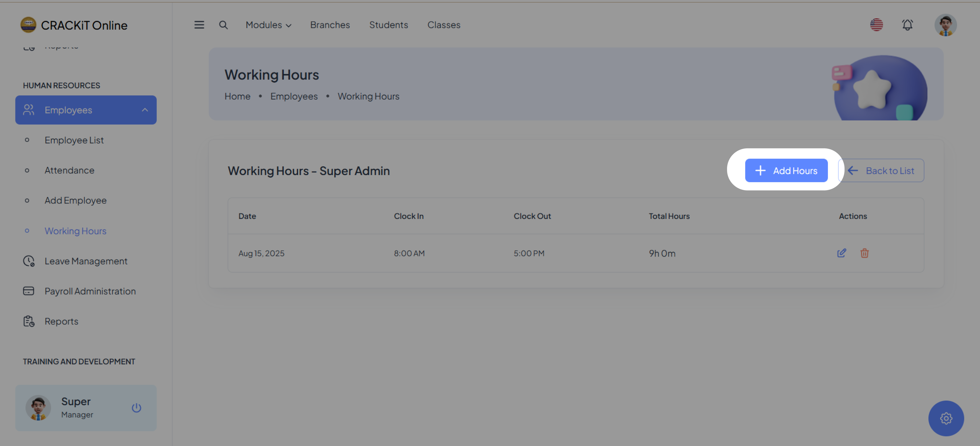Delete the Aug 15, 2025 hours entry
The height and width of the screenshot is (446, 980).
coord(864,253)
